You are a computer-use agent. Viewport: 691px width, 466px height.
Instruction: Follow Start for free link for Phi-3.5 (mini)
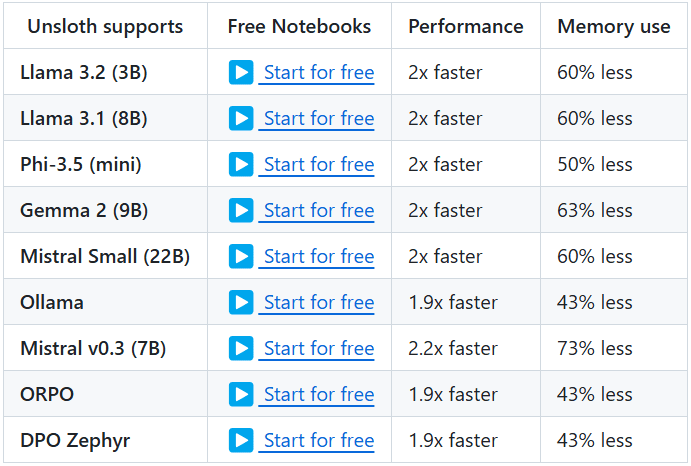319,165
